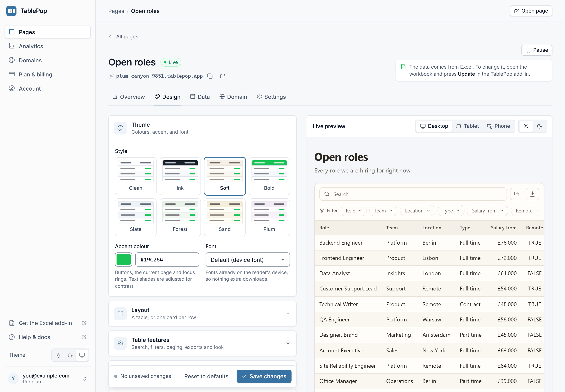Select the Clean style

[x=136, y=176]
